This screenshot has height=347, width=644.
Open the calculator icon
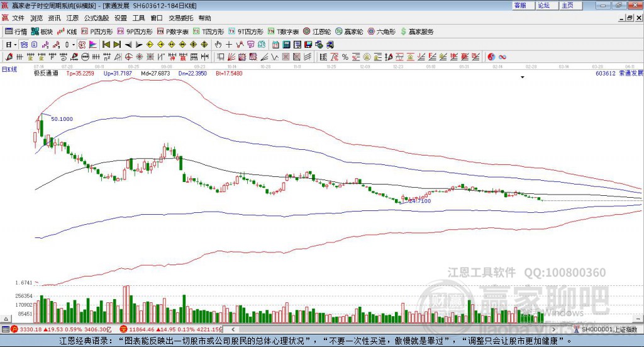(286, 45)
